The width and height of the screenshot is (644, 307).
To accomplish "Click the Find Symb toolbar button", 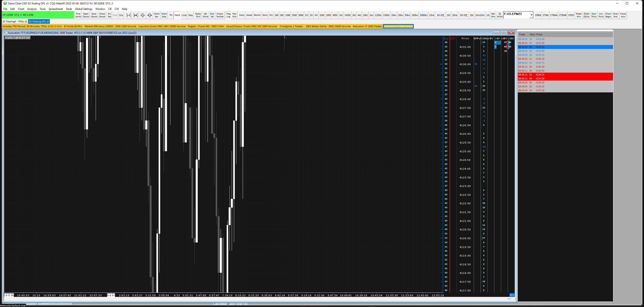I will coord(78,15).
